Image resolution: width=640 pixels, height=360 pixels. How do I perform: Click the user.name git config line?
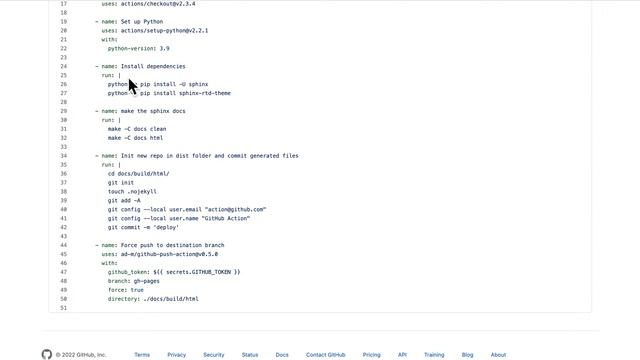(x=179, y=219)
